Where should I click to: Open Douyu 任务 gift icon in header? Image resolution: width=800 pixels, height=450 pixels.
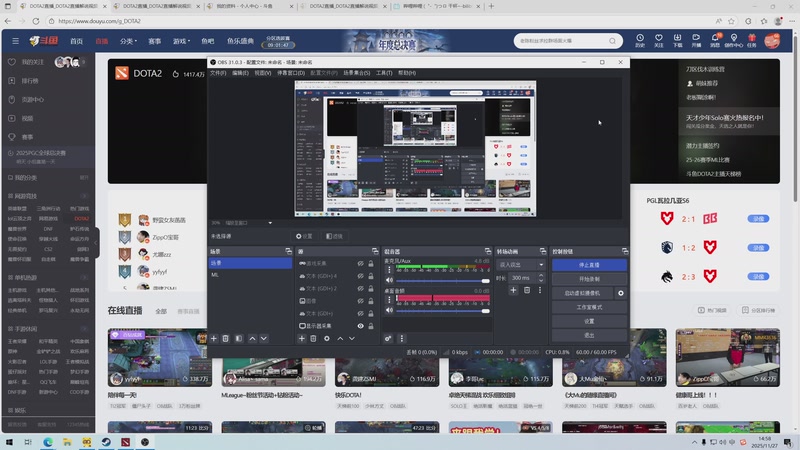pos(752,41)
